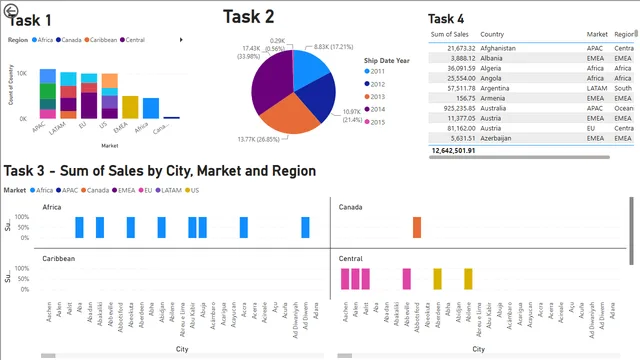Select the Armenia table row
640x360 pixels.
tap(531, 98)
